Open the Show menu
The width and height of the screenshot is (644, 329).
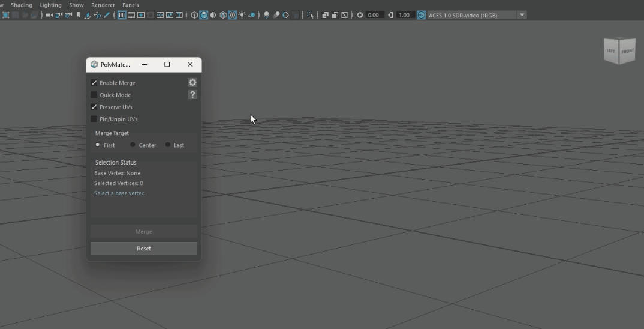coord(76,5)
